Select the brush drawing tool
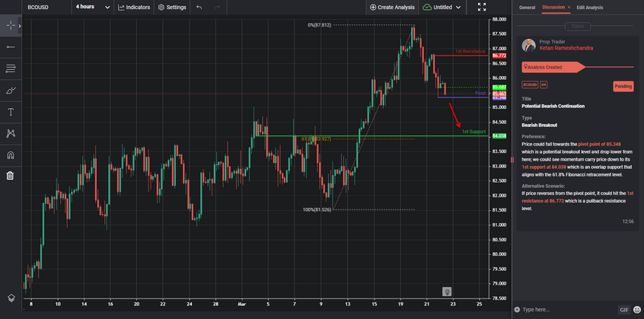 click(11, 91)
